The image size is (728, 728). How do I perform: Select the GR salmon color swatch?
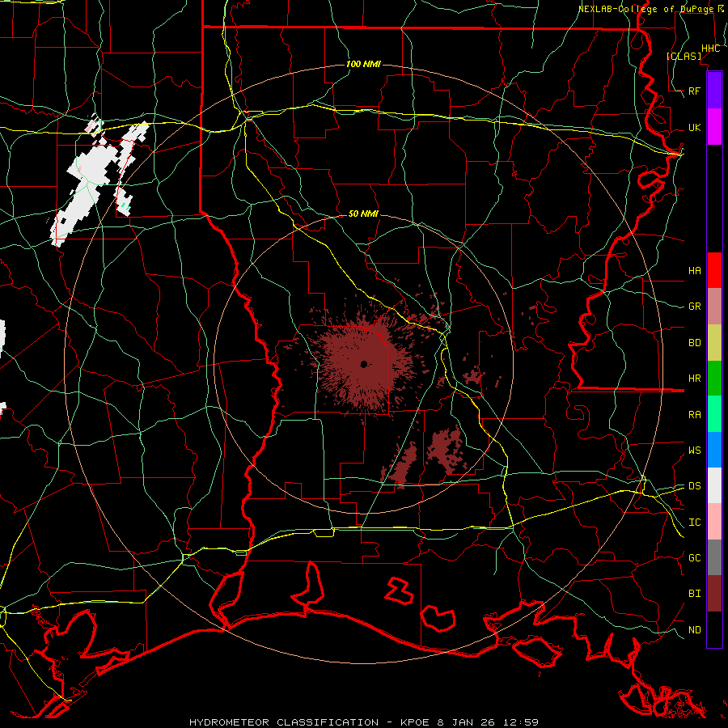714,307
